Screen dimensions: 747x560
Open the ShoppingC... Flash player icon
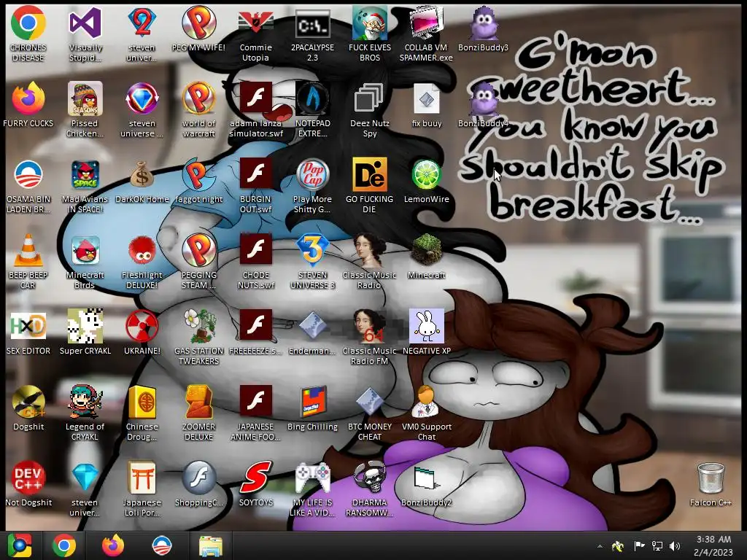pyautogui.click(x=198, y=477)
